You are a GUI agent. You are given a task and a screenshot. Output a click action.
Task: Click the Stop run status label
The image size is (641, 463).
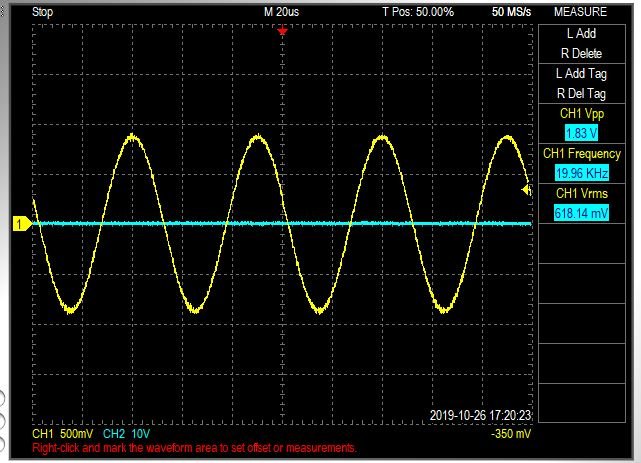coord(43,12)
